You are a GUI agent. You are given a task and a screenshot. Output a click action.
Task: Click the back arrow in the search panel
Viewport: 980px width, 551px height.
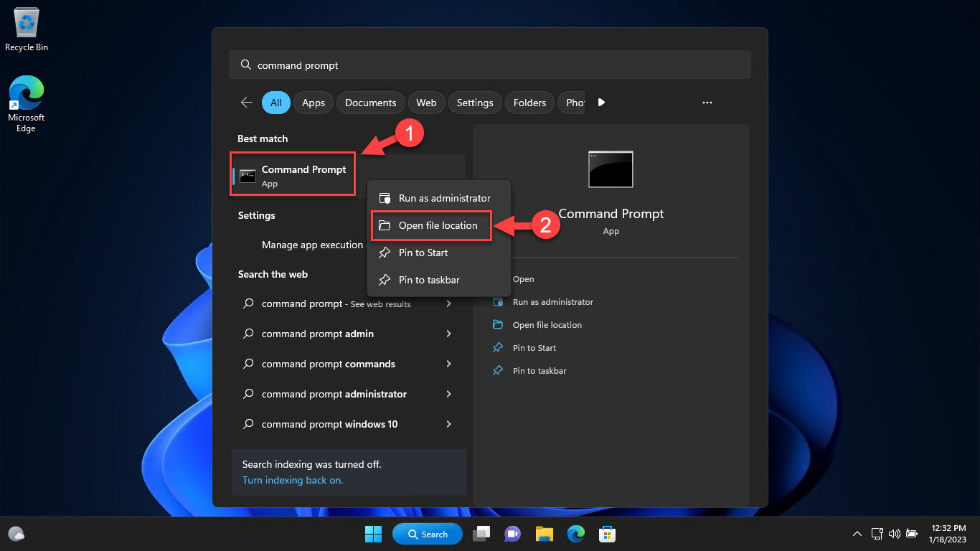tap(247, 103)
